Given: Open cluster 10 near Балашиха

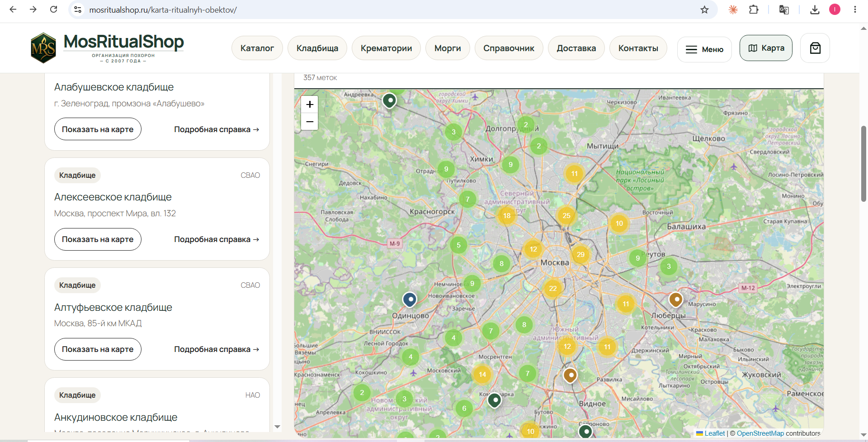Looking at the screenshot, I should pyautogui.click(x=619, y=223).
